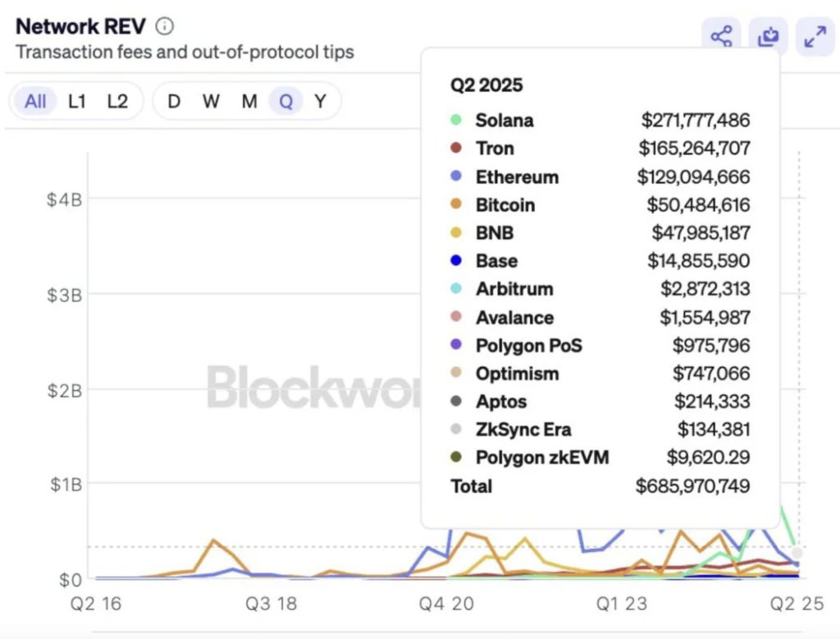Click the Q4 20 x-axis label
This screenshot has height=639, width=840.
(446, 604)
